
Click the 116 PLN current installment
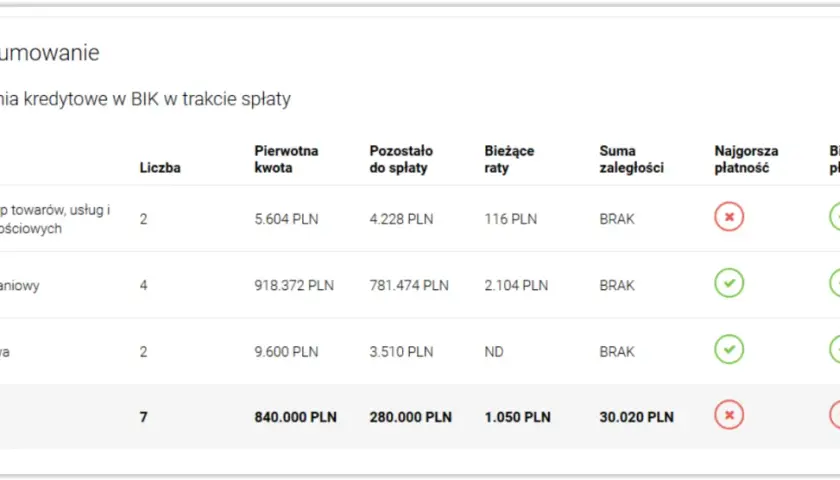511,219
